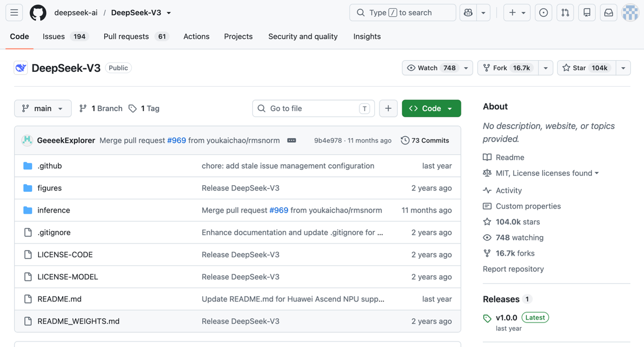The width and height of the screenshot is (644, 347).
Task: Open the v1.0.0 release link
Action: (x=506, y=318)
